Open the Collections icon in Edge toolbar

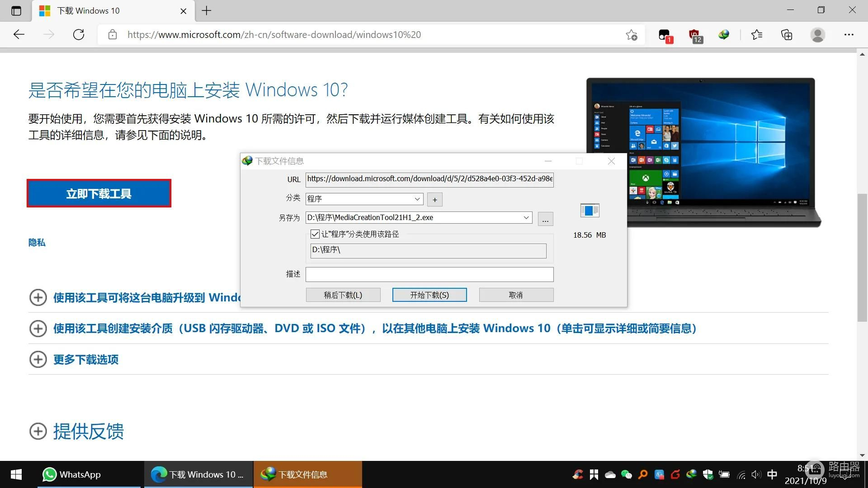pos(787,35)
